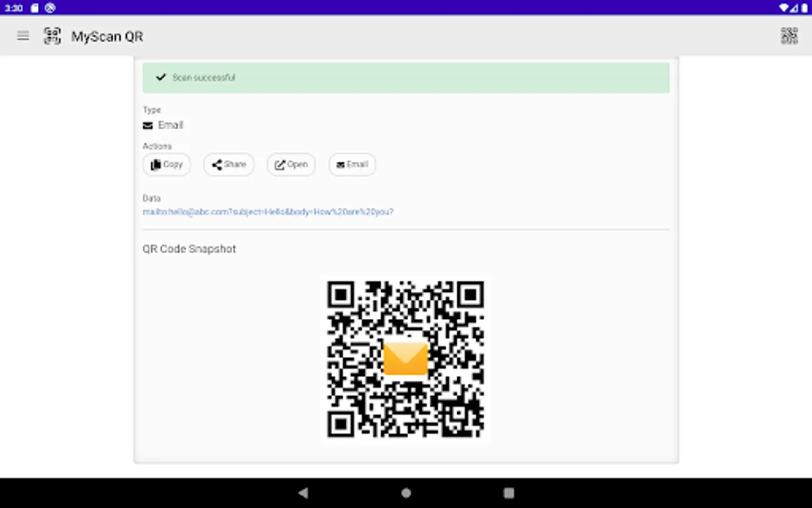Click the battery status bar icon
Screen dimensions: 812x508
point(805,7)
